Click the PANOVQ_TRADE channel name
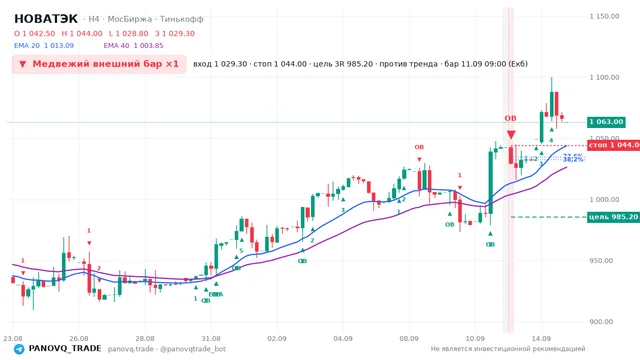 click(x=65, y=349)
